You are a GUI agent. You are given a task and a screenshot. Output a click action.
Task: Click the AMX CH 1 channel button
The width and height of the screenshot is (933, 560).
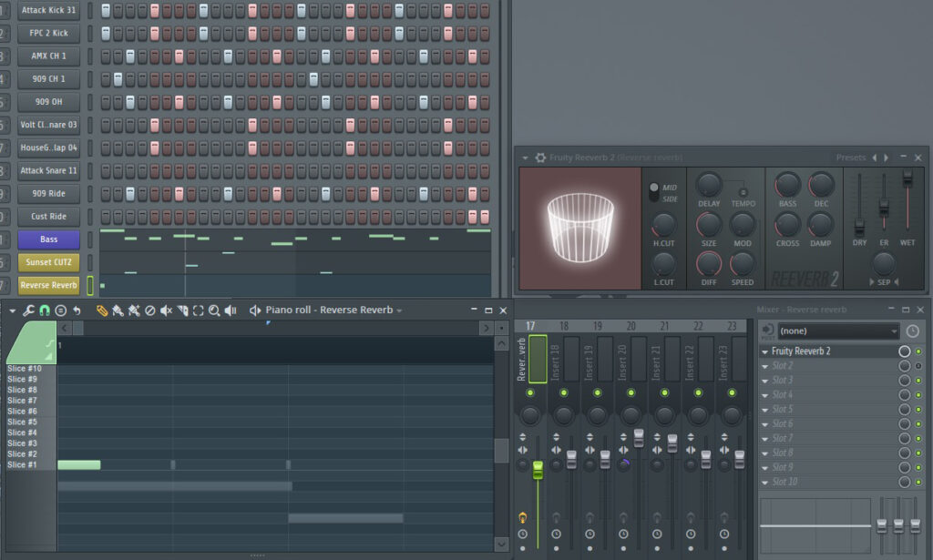pyautogui.click(x=49, y=56)
